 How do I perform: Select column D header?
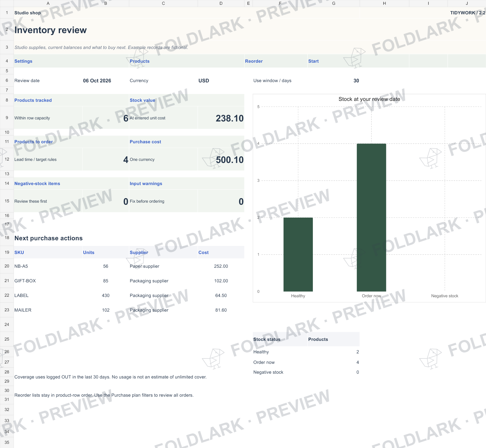(x=221, y=3)
